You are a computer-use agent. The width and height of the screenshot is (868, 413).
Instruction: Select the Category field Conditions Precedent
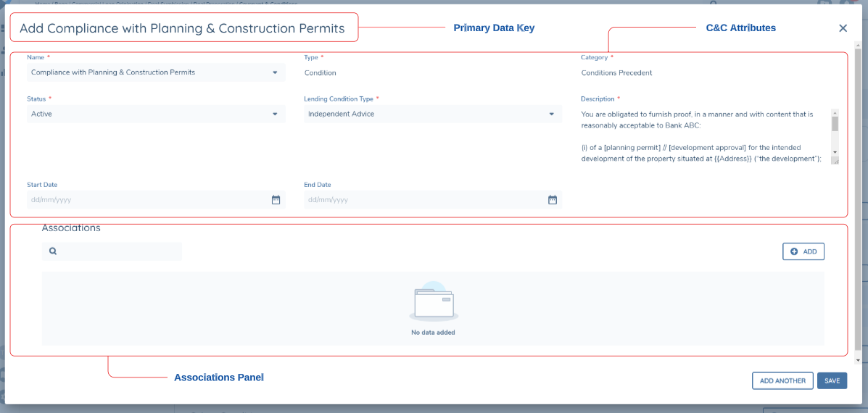click(x=616, y=73)
